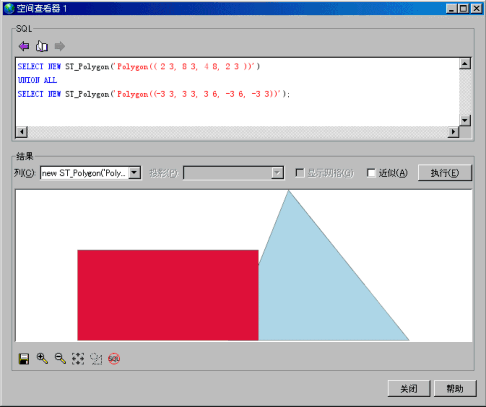The height and width of the screenshot is (407, 486).
Task: Click the purple back arrow icon
Action: tap(24, 46)
